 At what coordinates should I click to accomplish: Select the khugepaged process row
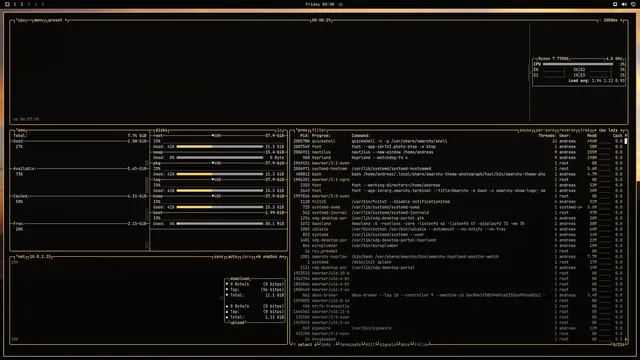458,339
